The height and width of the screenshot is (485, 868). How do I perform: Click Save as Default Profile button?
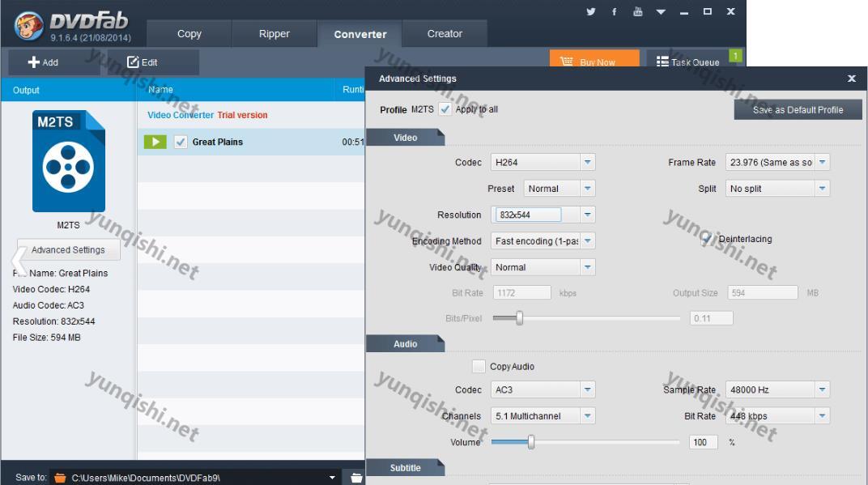coord(798,109)
